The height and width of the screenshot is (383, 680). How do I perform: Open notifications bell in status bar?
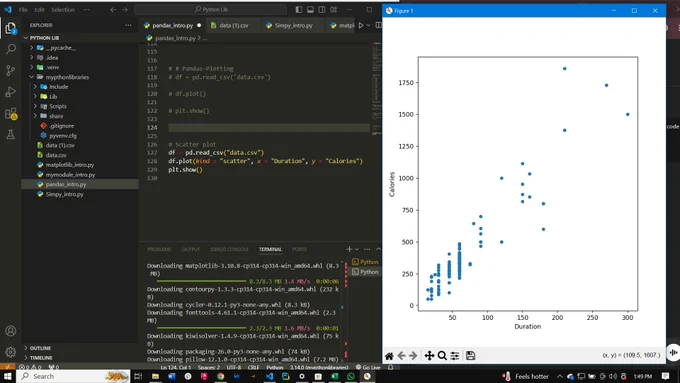click(x=391, y=367)
